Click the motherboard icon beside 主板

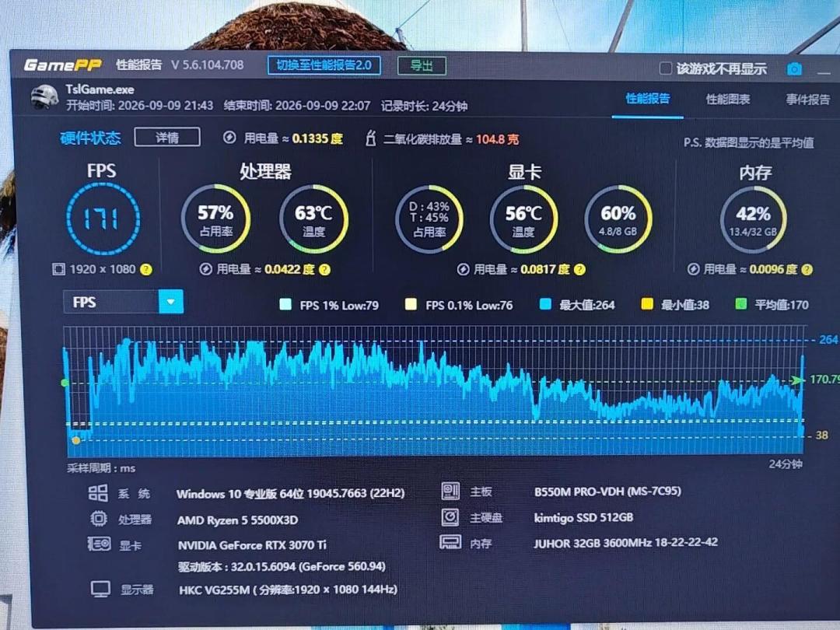pyautogui.click(x=450, y=491)
